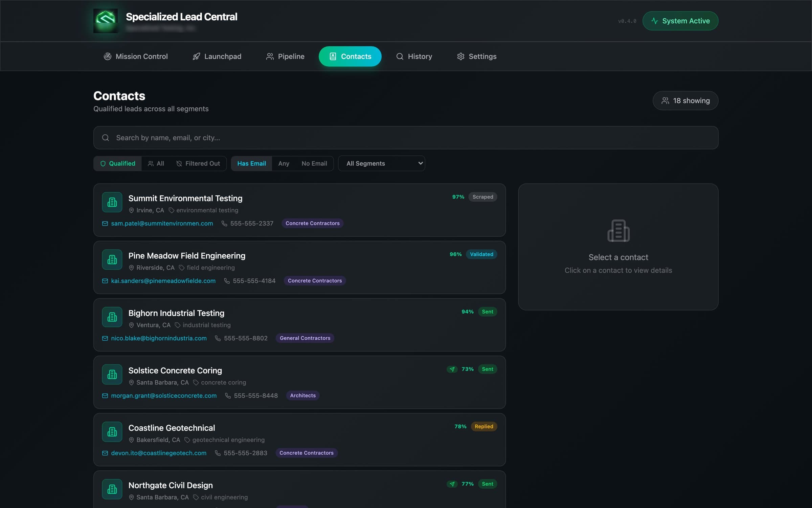
Task: Click email link kai.sanders@pinemeadowfielde.com
Action: pyautogui.click(x=163, y=281)
